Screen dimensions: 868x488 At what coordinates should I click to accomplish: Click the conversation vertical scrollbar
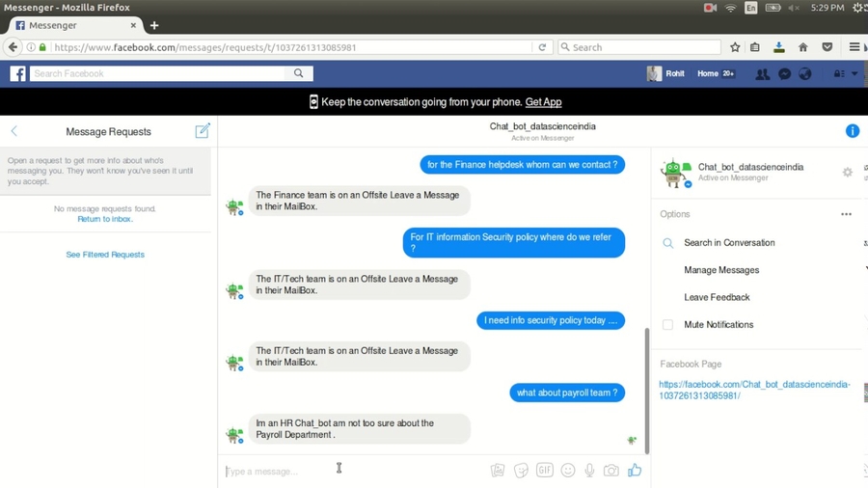click(x=646, y=391)
